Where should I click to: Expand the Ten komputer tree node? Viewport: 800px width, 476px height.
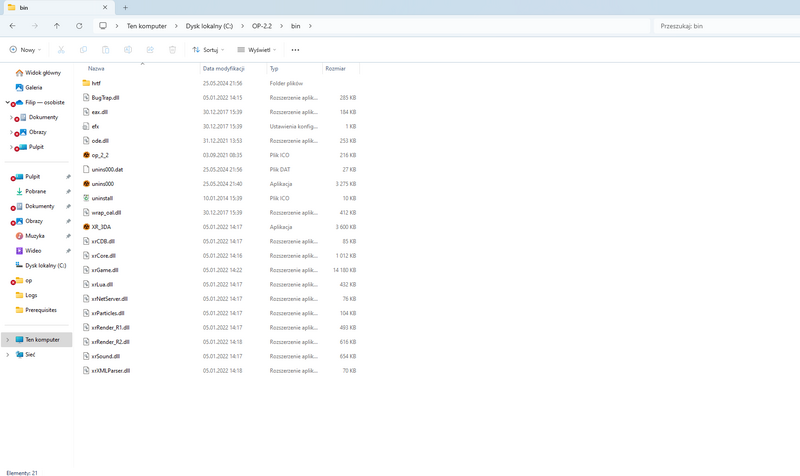pos(8,340)
